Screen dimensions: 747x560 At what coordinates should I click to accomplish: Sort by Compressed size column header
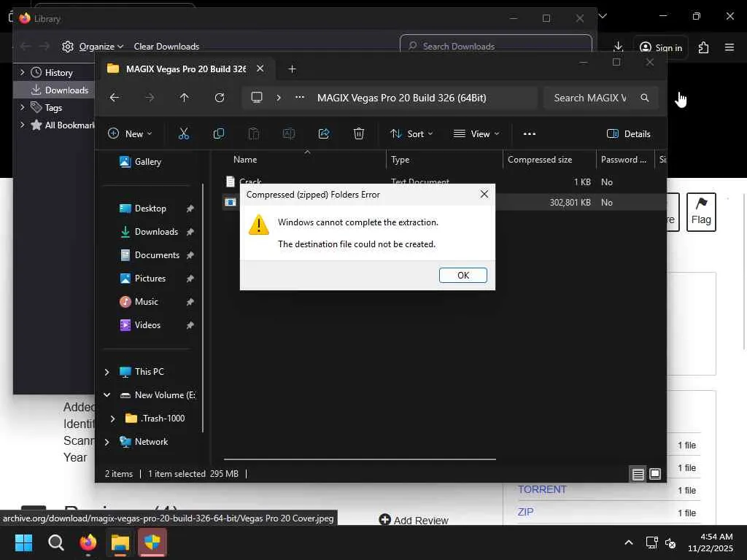[549, 160]
